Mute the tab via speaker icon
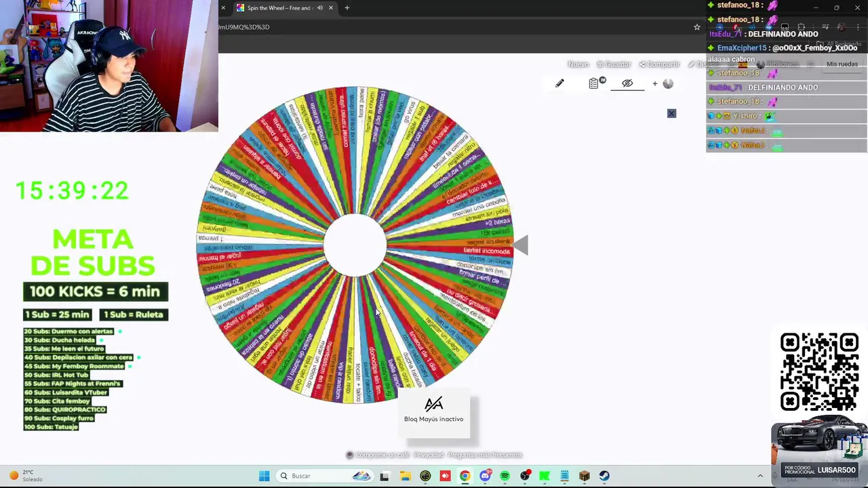This screenshot has width=868, height=488. [x=320, y=8]
